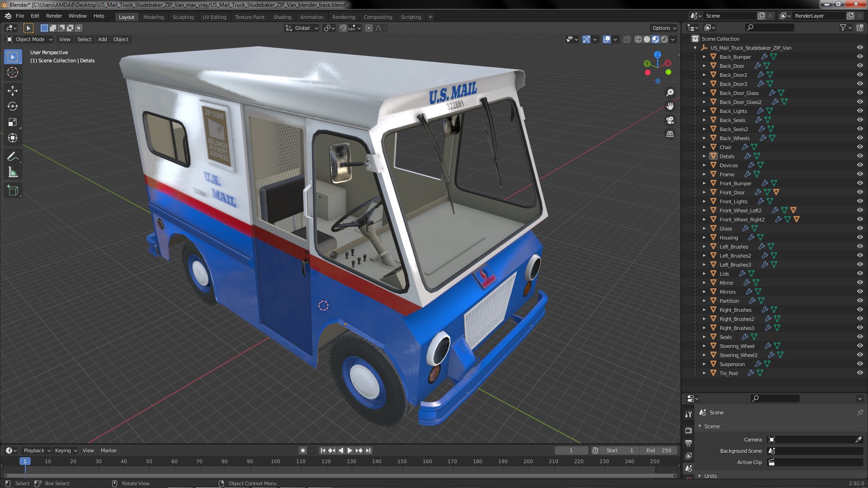Open the Render menu
This screenshot has width=868, height=488.
[54, 16]
